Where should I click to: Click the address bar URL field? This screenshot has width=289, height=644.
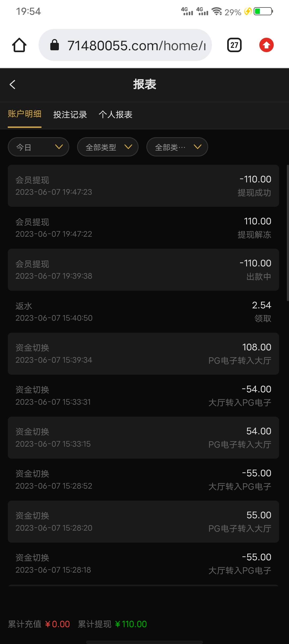pyautogui.click(x=136, y=45)
